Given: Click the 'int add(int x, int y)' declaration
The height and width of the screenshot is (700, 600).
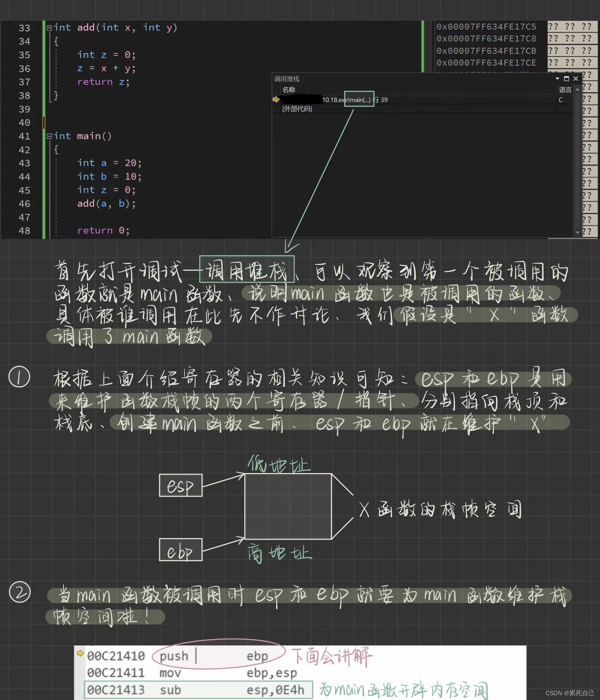Looking at the screenshot, I should [x=115, y=28].
